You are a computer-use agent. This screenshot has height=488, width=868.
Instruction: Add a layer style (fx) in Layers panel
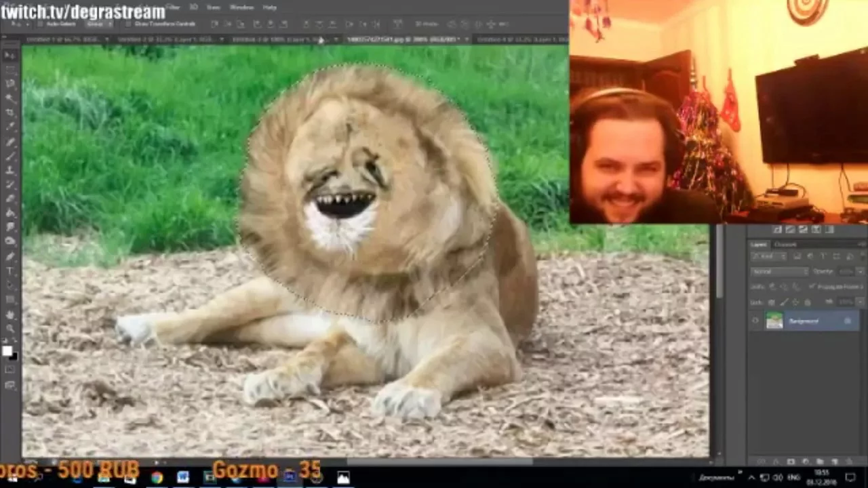[776, 462]
